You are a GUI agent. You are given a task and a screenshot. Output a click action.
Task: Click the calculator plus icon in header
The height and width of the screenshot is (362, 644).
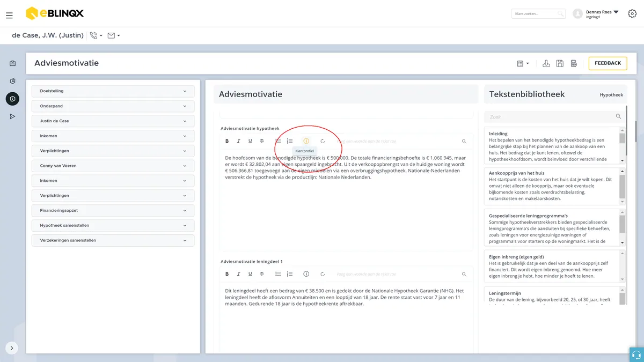pyautogui.click(x=574, y=63)
